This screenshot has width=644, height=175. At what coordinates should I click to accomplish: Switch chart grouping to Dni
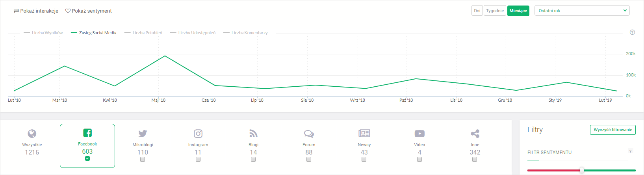[x=477, y=11]
